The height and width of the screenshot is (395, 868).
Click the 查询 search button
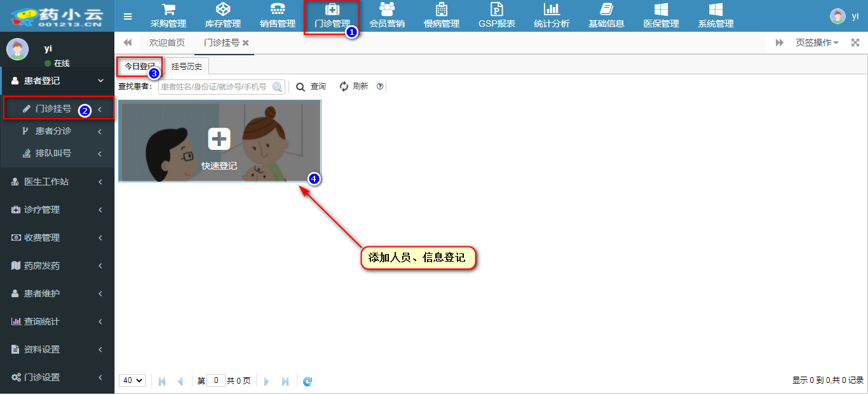[x=311, y=86]
